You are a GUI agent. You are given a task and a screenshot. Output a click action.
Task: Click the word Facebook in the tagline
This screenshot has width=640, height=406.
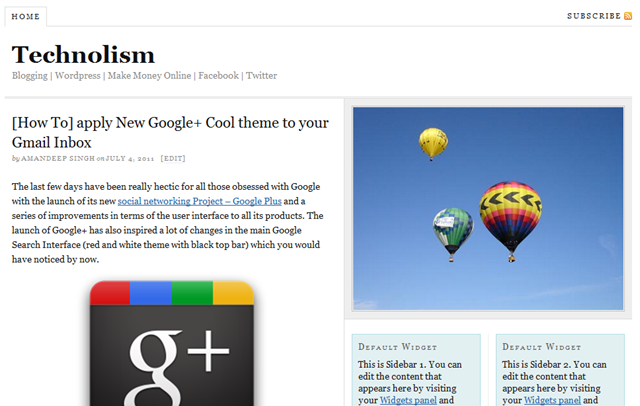click(x=218, y=76)
